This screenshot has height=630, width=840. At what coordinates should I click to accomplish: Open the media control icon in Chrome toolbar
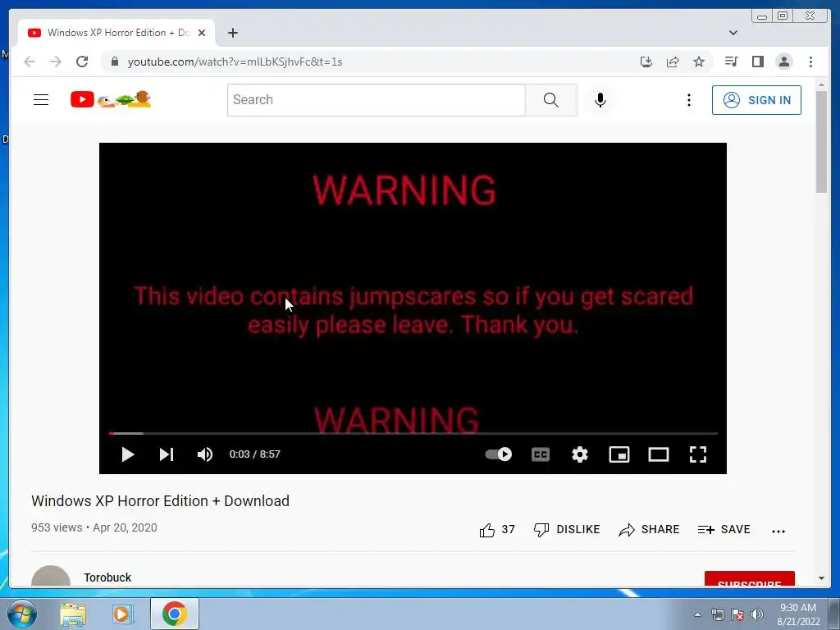[731, 62]
